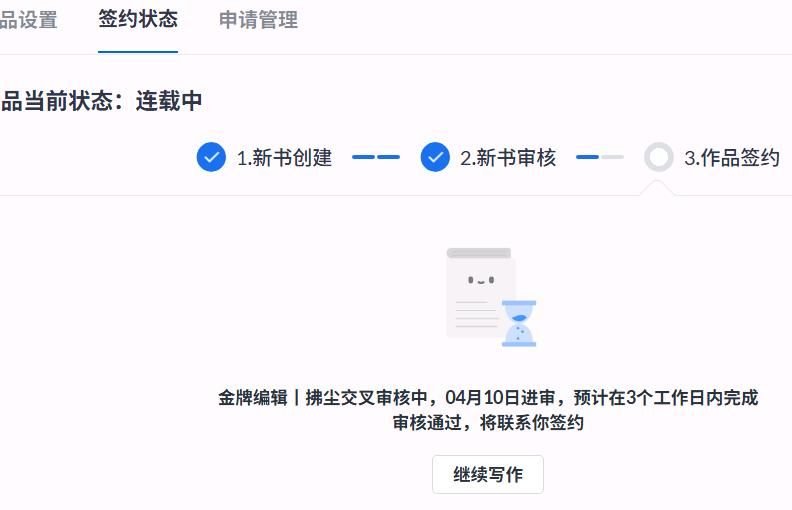Click the blue checkmark beside 新书审核
Image resolution: width=792 pixels, height=510 pixels.
435,157
